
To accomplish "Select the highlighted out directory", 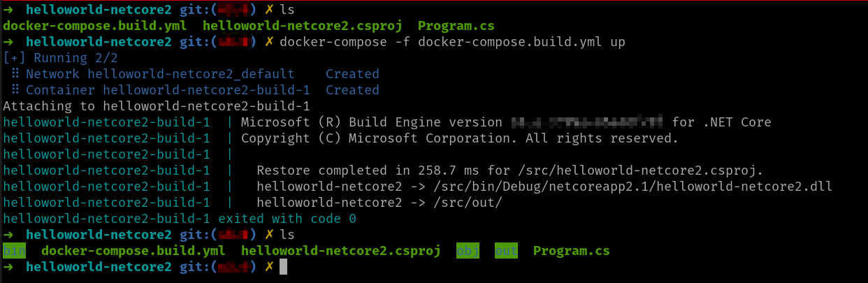I will coord(506,251).
